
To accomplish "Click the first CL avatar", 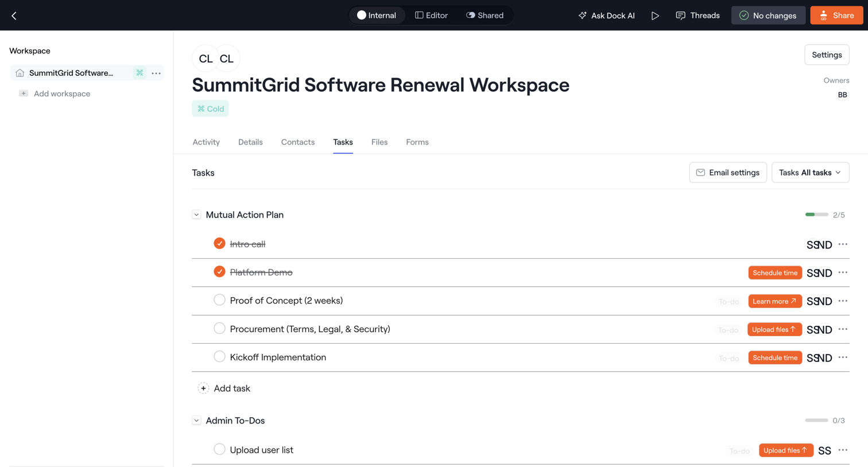I will (206, 59).
